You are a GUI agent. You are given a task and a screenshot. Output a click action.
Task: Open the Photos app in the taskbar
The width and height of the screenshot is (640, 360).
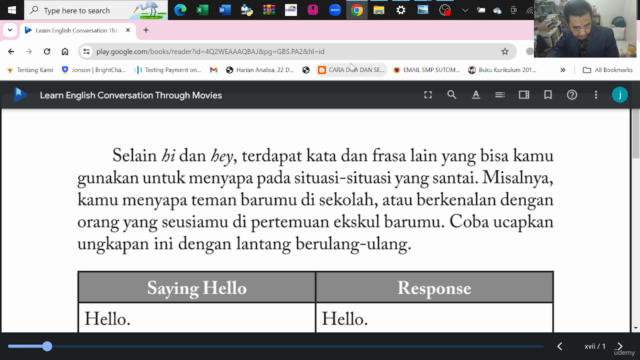coord(423,10)
